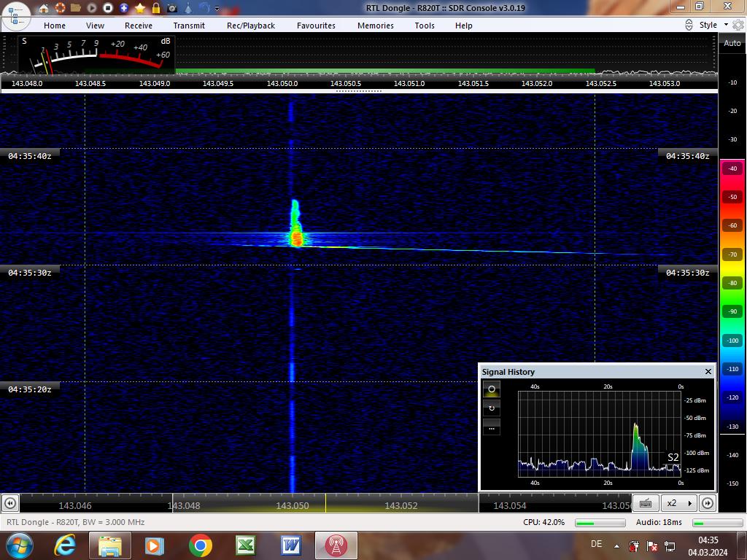Click the blue undo arrow icon
Screen dimensions: 747x560
(x=204, y=8)
